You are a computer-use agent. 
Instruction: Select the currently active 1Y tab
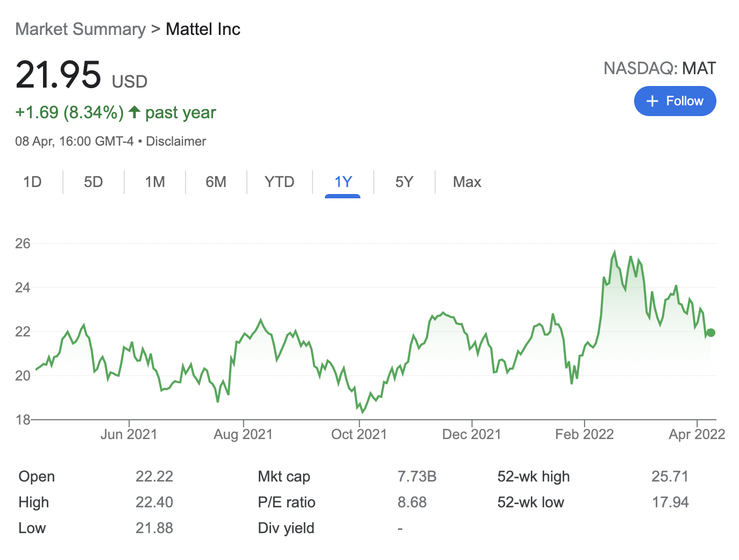pos(343,182)
